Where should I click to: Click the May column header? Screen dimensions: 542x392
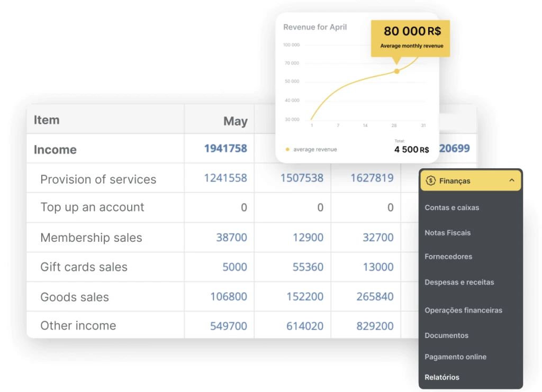click(x=235, y=121)
